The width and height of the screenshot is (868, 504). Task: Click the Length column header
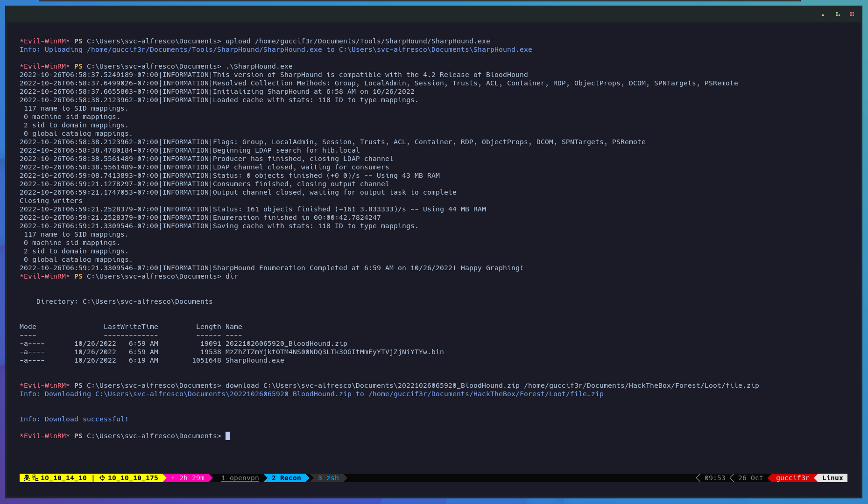(x=209, y=327)
